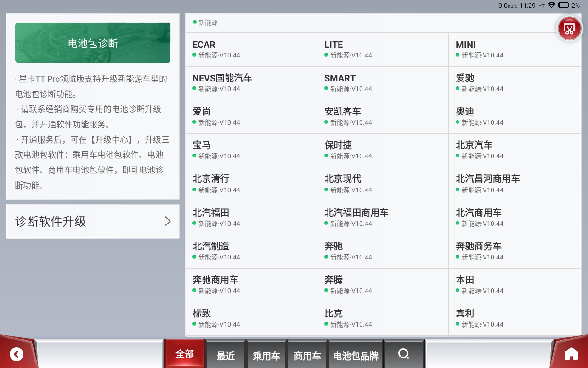Switch to the 乘用车 tab

coord(266,356)
